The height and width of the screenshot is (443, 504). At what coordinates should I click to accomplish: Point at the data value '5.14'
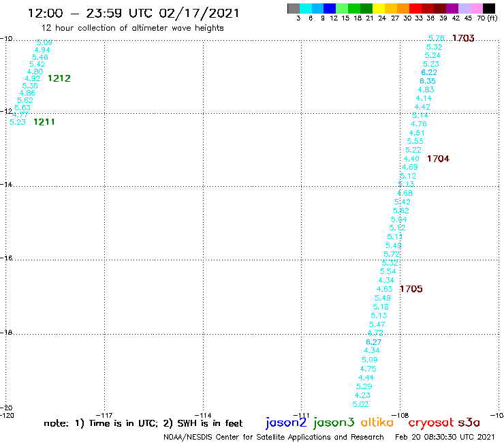(x=420, y=115)
